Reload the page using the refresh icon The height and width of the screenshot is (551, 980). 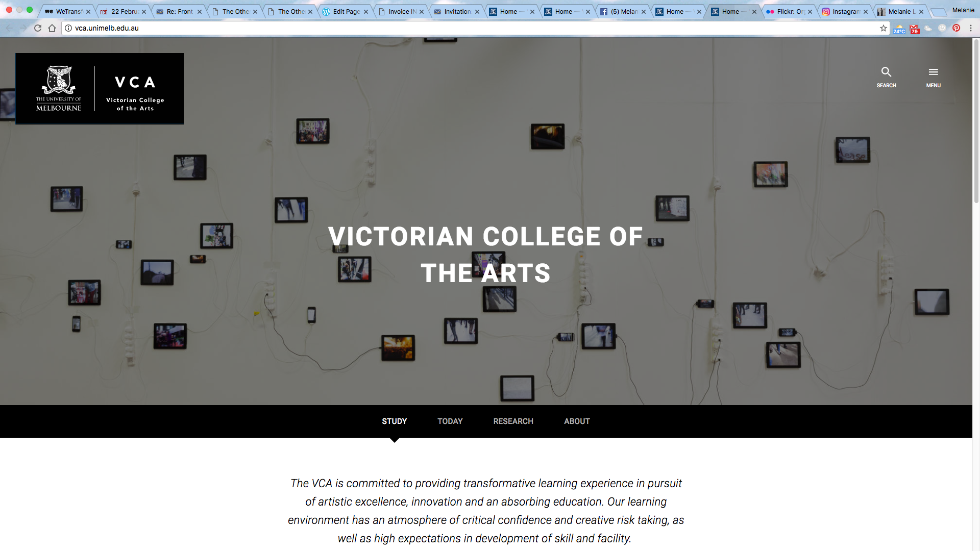click(x=38, y=28)
